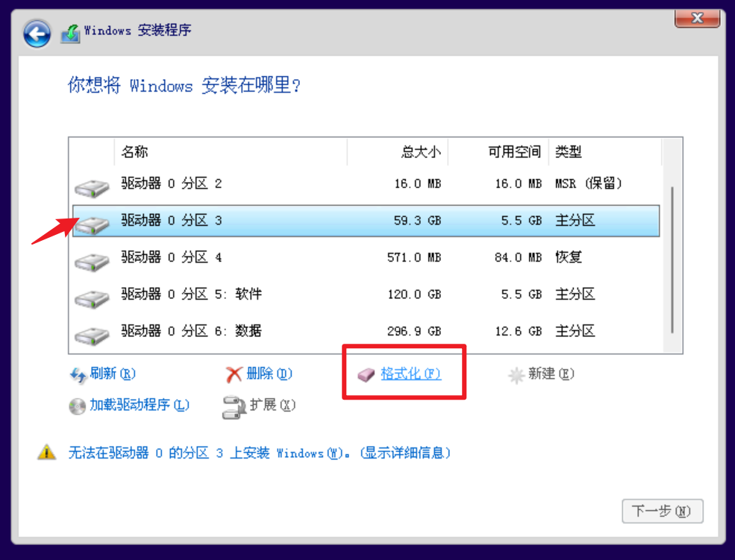
Task: Click the 类型 column header
Action: coord(605,151)
